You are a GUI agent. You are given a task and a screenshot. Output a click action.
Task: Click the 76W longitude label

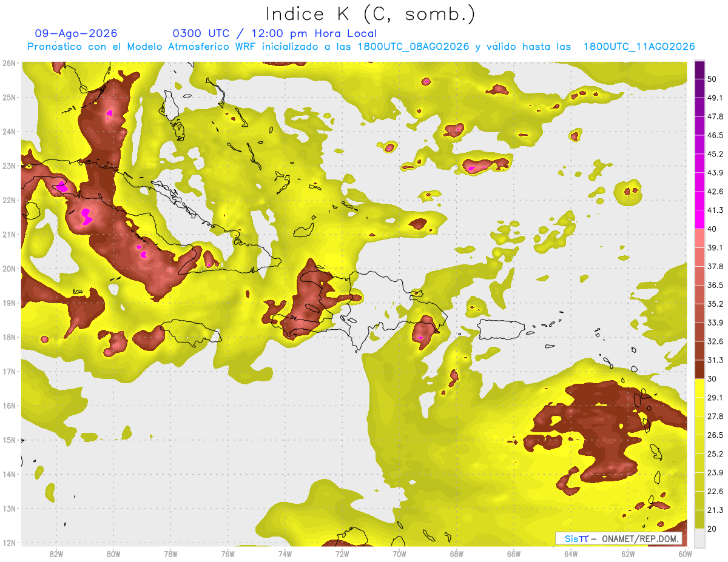[227, 554]
